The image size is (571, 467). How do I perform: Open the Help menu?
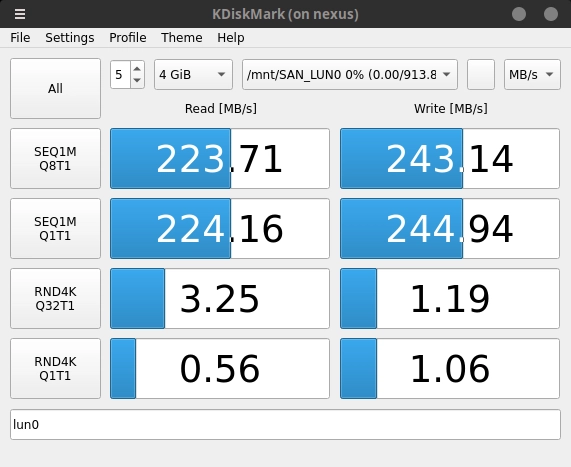point(231,38)
